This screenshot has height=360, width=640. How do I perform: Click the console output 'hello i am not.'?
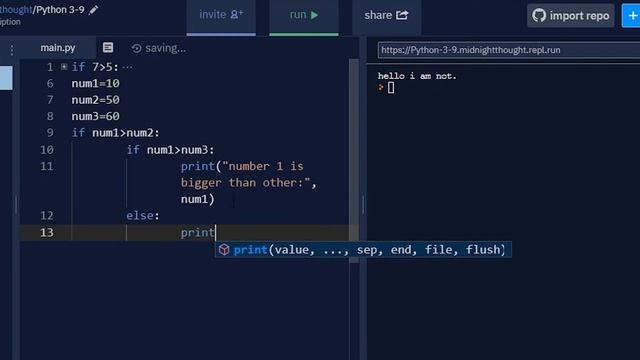(417, 76)
